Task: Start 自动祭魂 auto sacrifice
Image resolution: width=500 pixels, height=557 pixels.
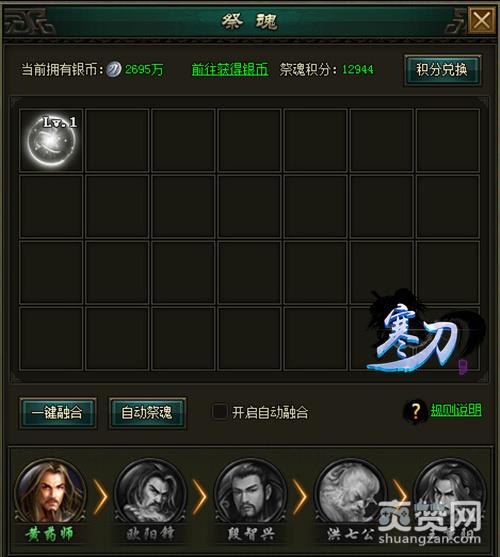Action: coord(147,413)
